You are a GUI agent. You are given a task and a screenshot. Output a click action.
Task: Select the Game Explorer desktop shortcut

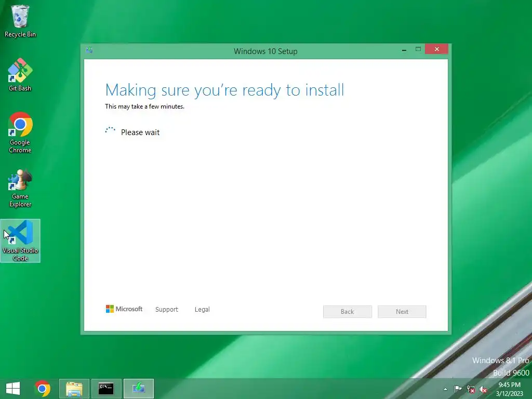tap(20, 188)
